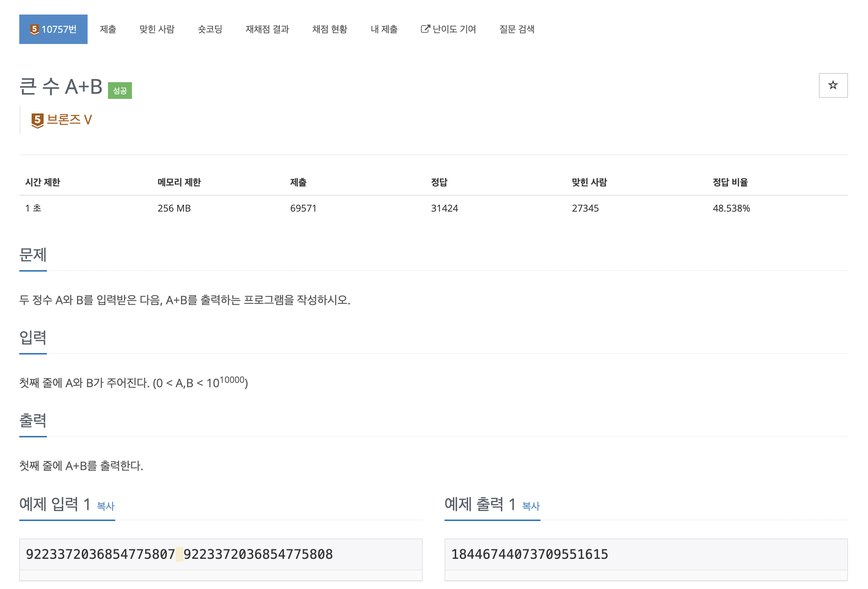Open the 맞힌 사람 tab
Screen dimensions: 868x589
click(x=157, y=29)
